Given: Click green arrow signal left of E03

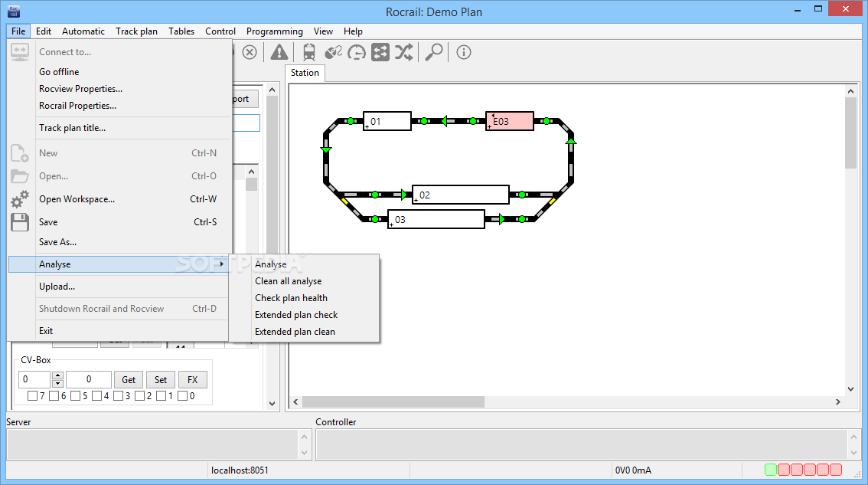Looking at the screenshot, I should pyautogui.click(x=445, y=121).
